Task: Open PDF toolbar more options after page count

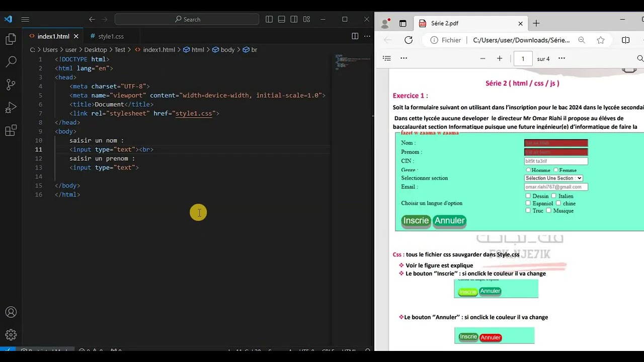Action: tap(561, 58)
